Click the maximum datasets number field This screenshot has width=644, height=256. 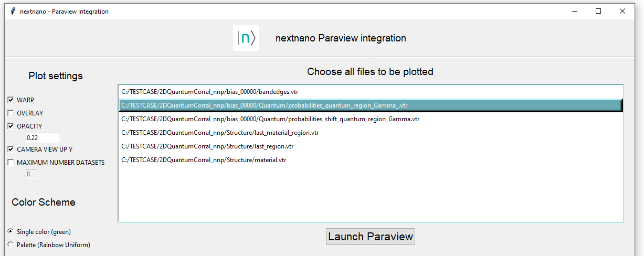[31, 174]
